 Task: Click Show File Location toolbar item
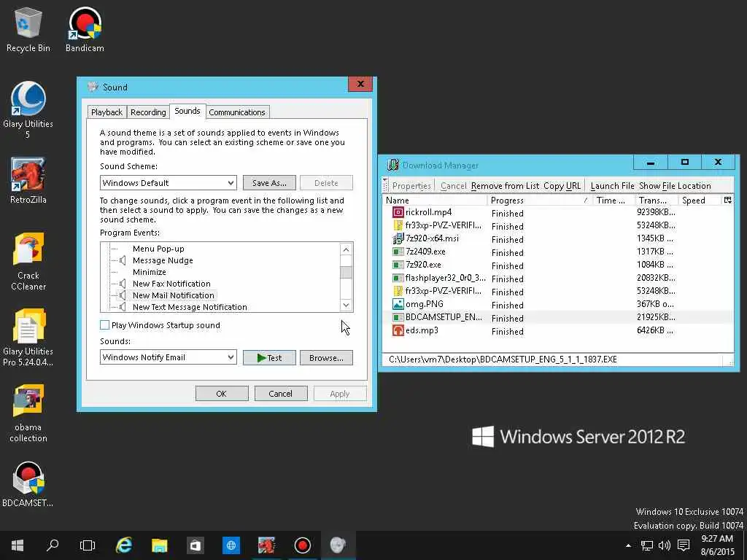tap(675, 186)
